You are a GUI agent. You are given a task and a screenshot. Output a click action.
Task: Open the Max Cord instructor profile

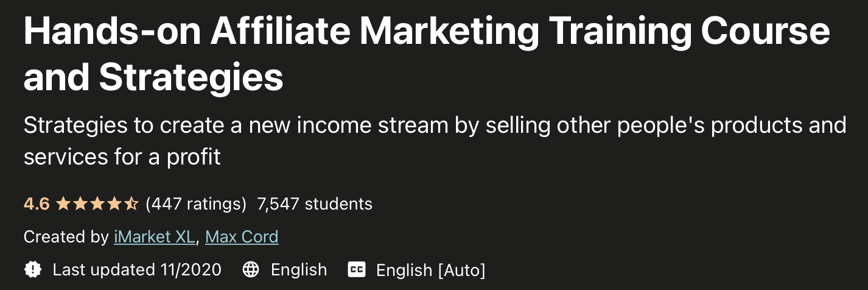pos(242,236)
